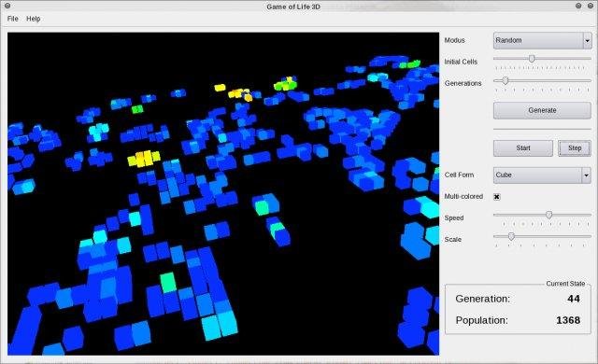Uncheck the Multi-colored checkbox

(496, 197)
